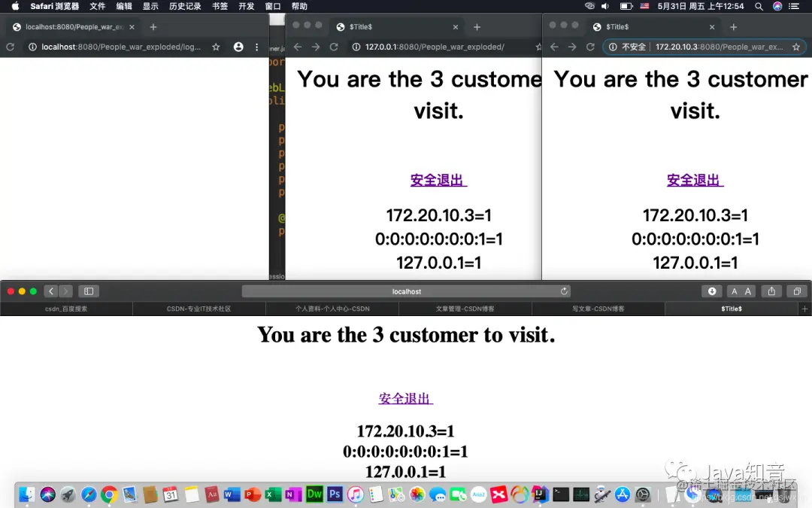Open the 个人资料-个人中心-CSDN tab

pos(332,309)
